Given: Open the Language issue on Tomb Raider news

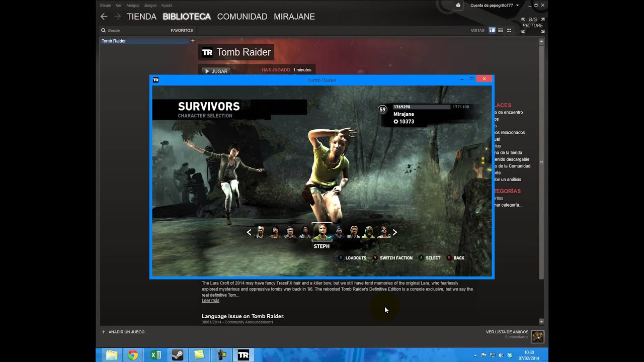Looking at the screenshot, I should pyautogui.click(x=243, y=316).
